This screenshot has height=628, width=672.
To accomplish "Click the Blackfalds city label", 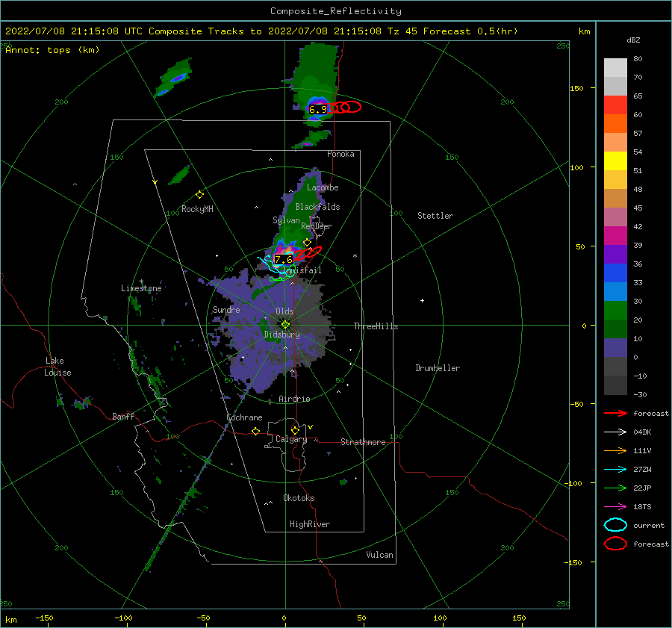I will click(x=317, y=207).
